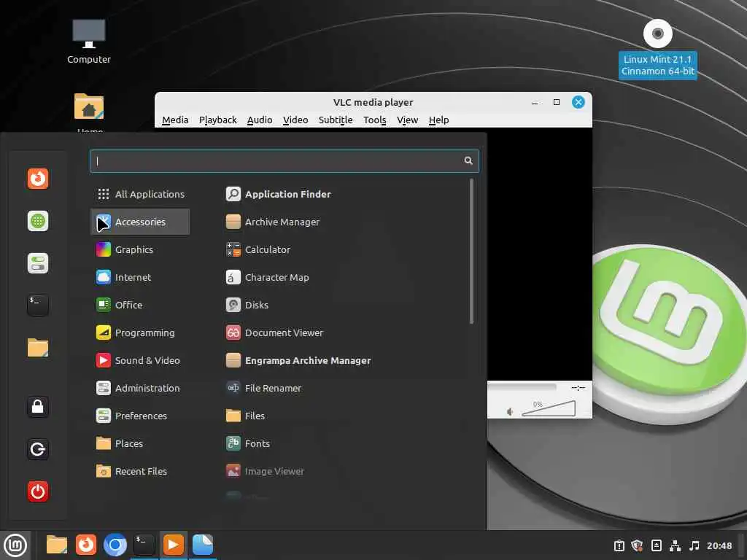Click the search magnifier icon in menu
This screenshot has height=560, width=747.
pyautogui.click(x=468, y=161)
